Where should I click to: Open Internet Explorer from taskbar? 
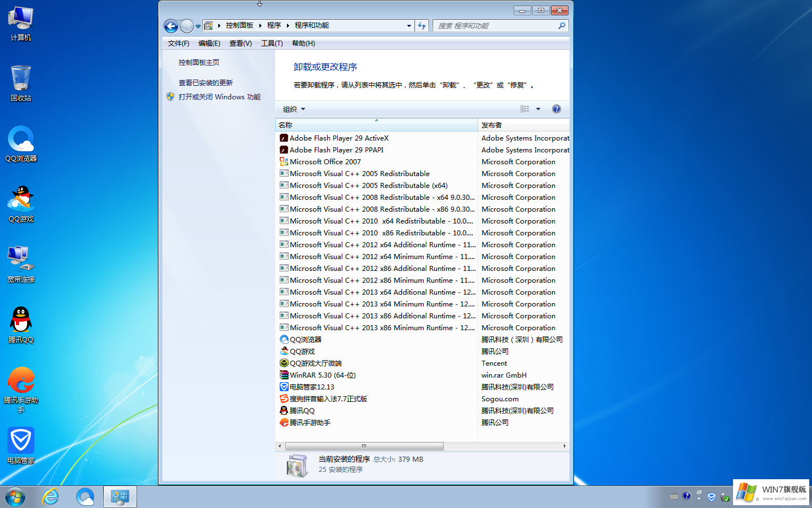coord(51,497)
